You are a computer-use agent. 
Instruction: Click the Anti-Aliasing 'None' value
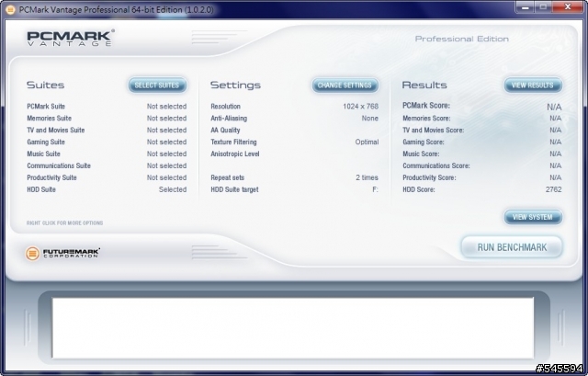click(369, 119)
